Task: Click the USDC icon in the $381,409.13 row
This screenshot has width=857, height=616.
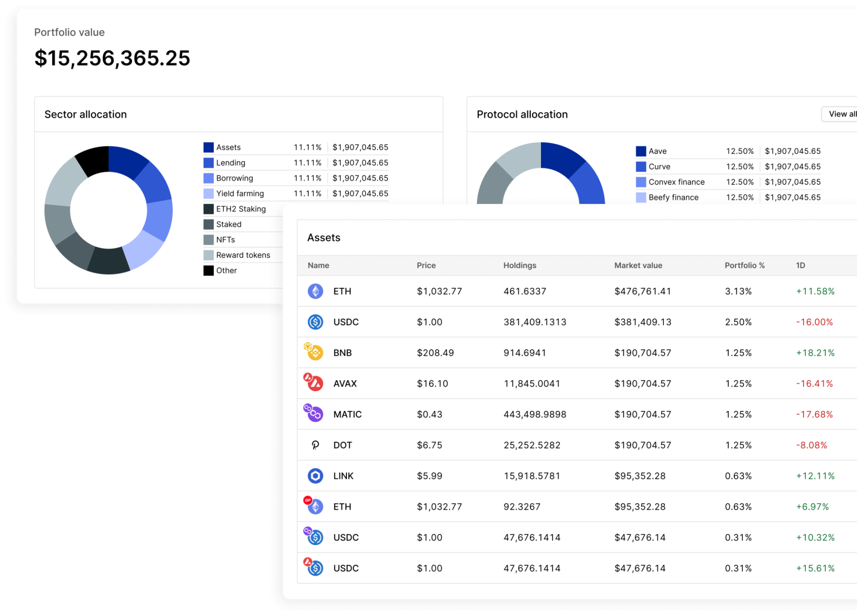Action: (316, 322)
